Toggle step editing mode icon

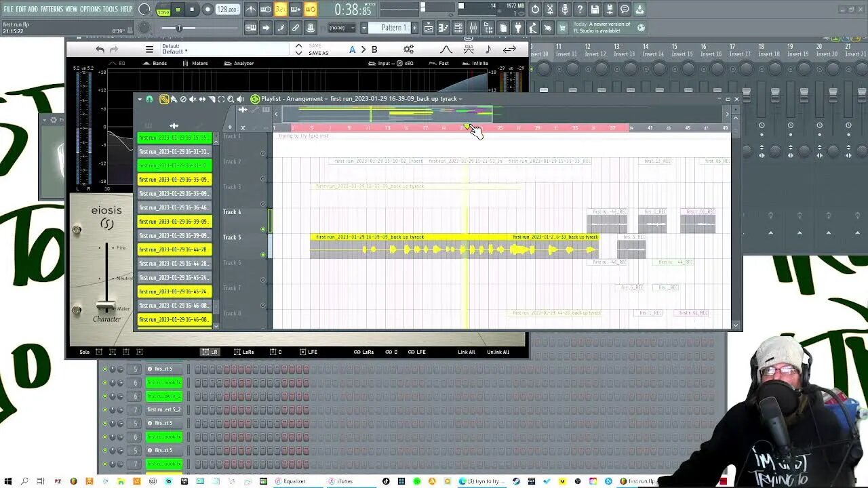pos(281,28)
